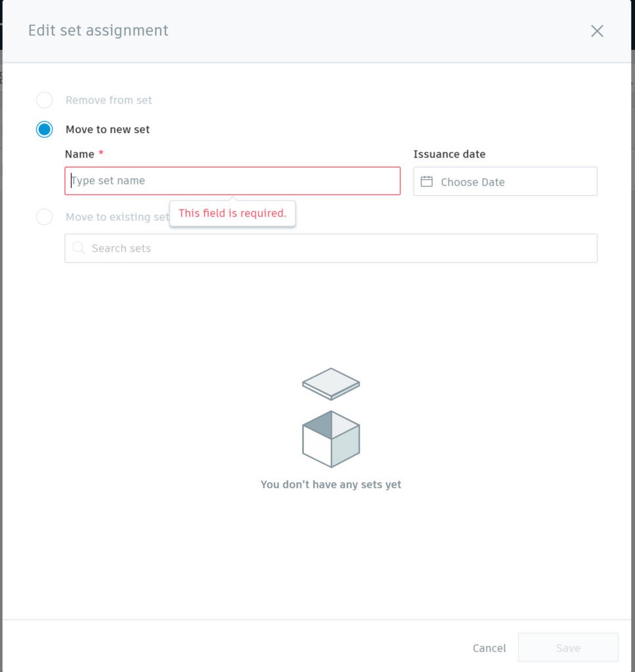Click the Remove from set label
This screenshot has height=672, width=635.
tap(108, 100)
